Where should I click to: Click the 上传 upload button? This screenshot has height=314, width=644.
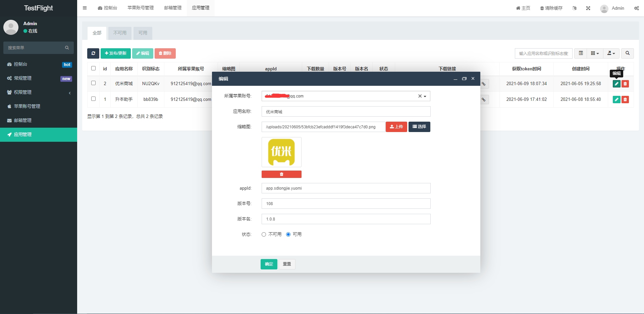point(396,127)
